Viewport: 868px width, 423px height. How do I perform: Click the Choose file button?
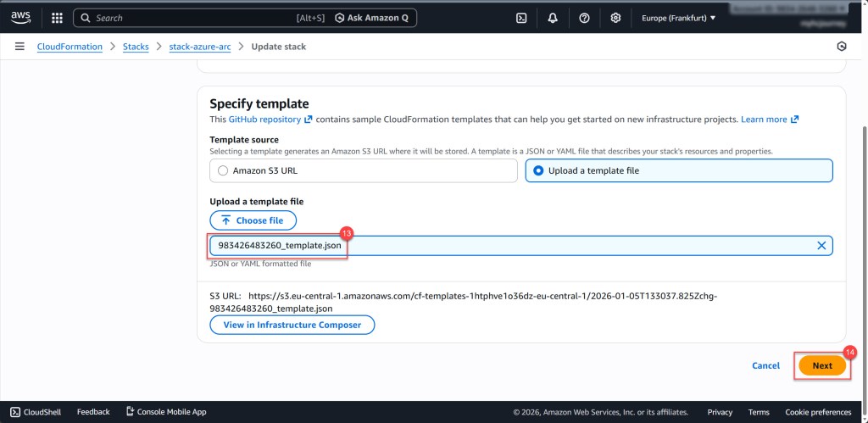[253, 220]
